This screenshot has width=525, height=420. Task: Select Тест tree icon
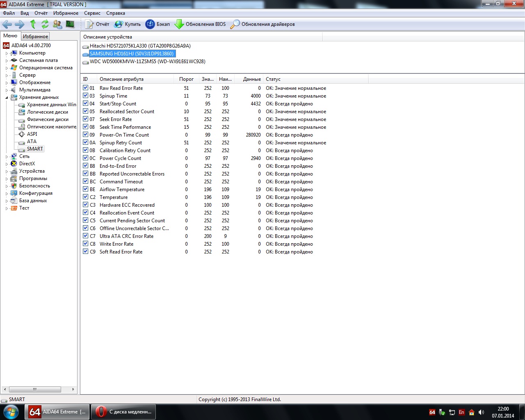(x=14, y=208)
